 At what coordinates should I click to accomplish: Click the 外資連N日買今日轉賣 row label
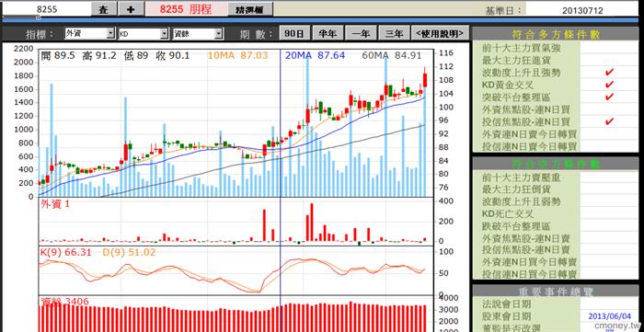(529, 262)
